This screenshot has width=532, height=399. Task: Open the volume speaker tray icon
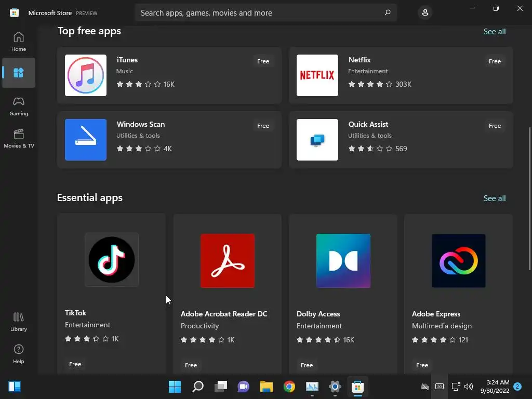click(469, 387)
